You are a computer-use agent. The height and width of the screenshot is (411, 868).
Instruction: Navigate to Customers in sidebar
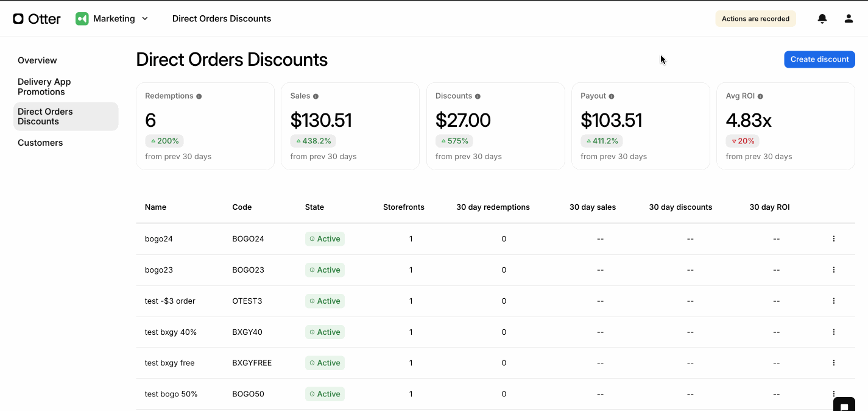point(40,143)
